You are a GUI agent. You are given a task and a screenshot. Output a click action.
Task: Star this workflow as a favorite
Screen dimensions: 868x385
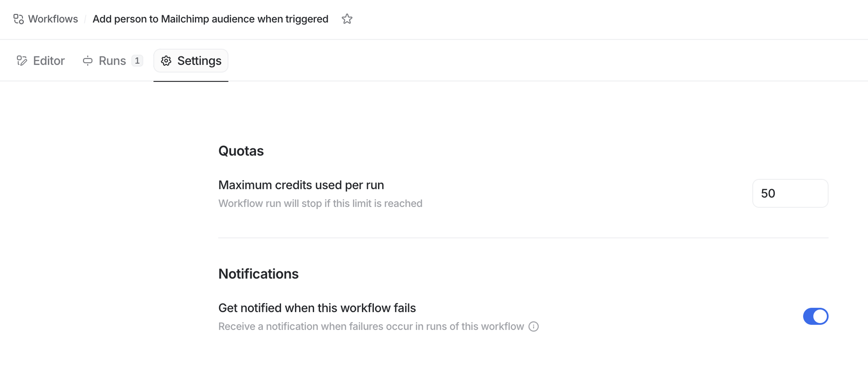[x=347, y=19]
